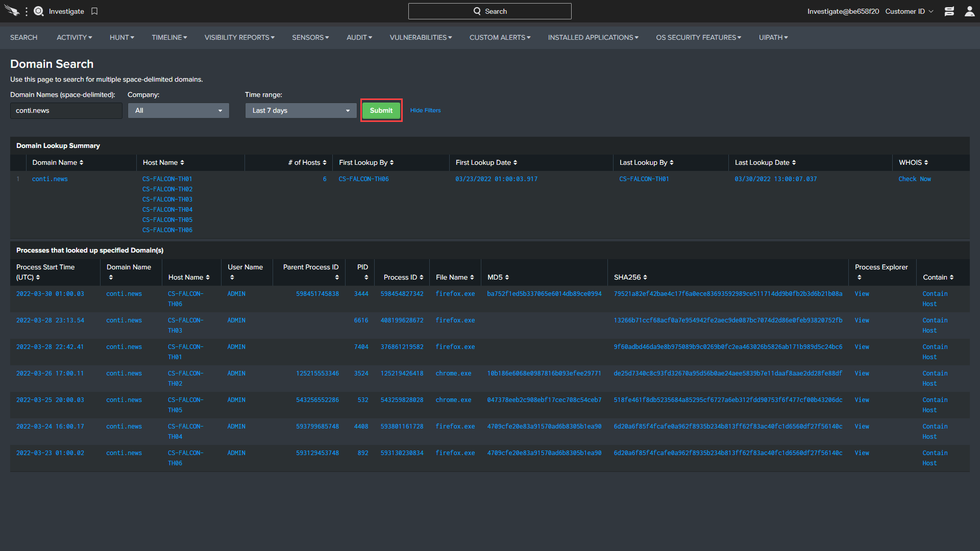Sort by Last Lookup Date column
Image resolution: width=980 pixels, height=551 pixels.
pos(765,162)
